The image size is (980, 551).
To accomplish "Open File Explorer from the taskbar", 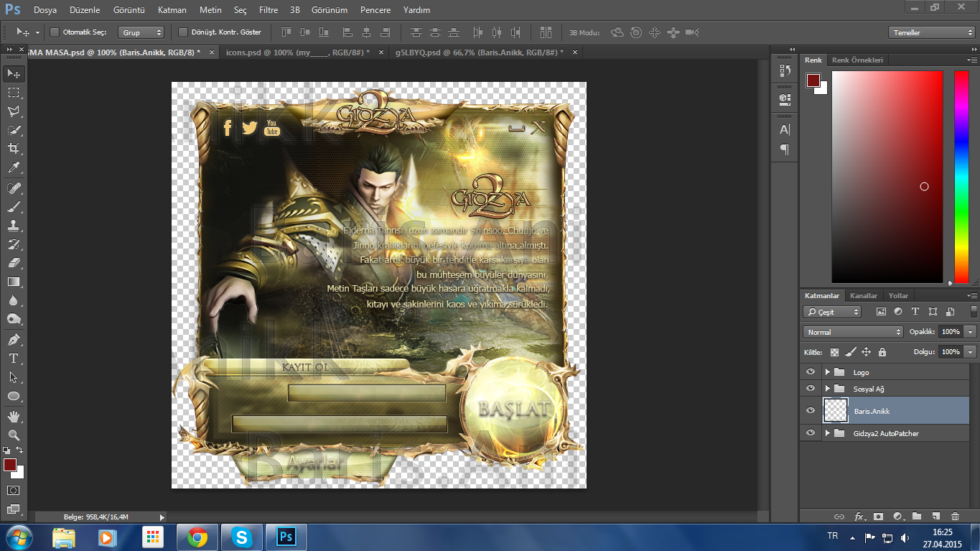I will (x=64, y=537).
